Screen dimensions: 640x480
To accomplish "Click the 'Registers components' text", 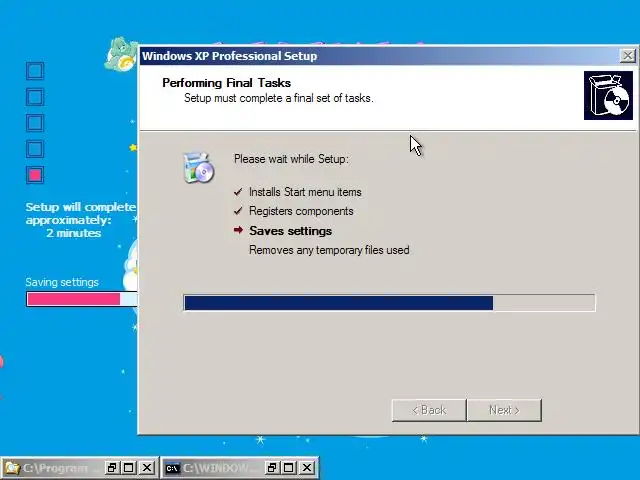I will coord(301,211).
